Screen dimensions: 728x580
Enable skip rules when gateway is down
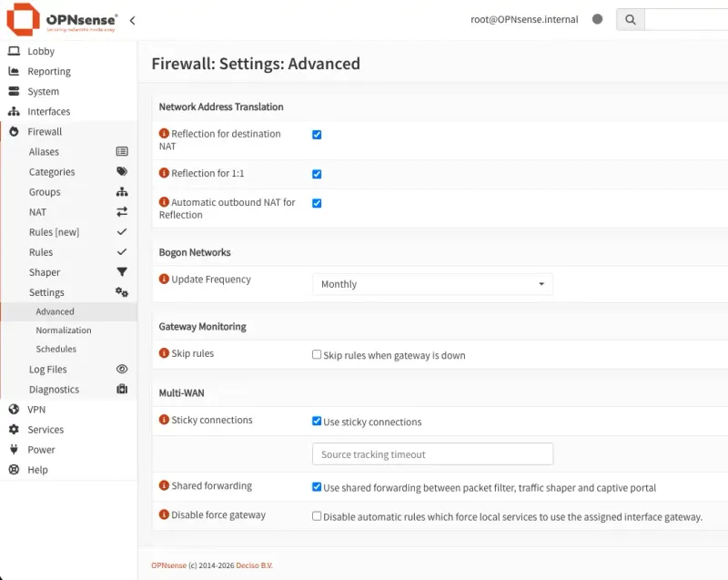pyautogui.click(x=317, y=354)
